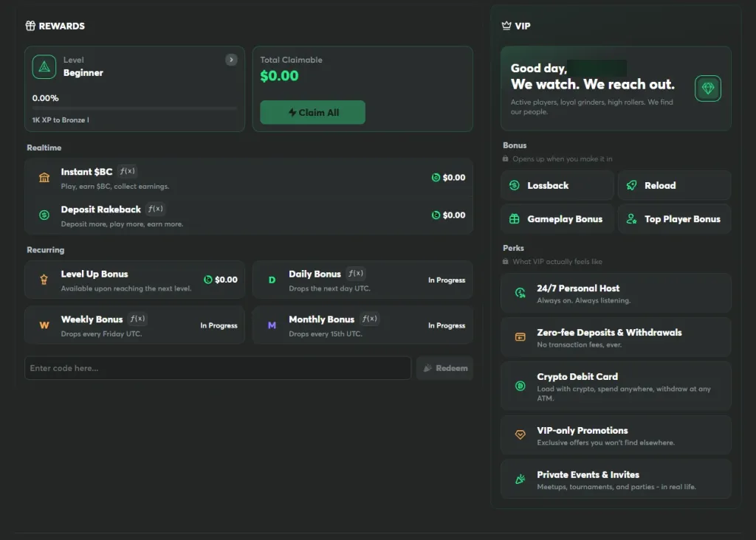Click the Monthly Bonus M icon
This screenshot has height=540, width=756.
point(272,325)
